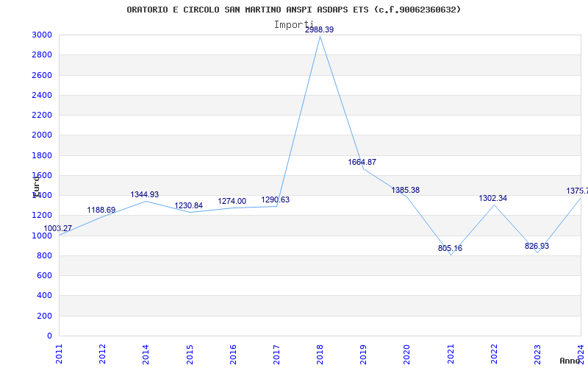Screen dimensions: 588x368
Task: Click the 2400 y-axis tick label
Action: (x=42, y=95)
